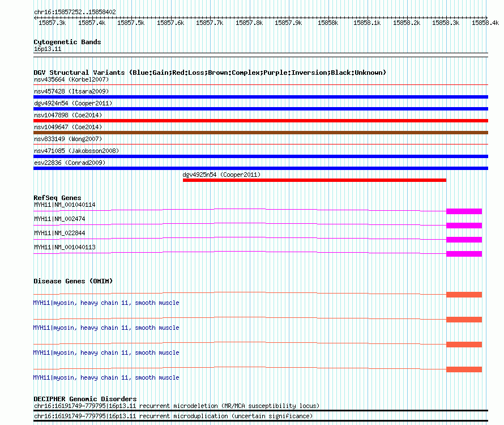Select variant nsv1047898 (Coe2014) label
This screenshot has width=504, height=425.
(68, 115)
